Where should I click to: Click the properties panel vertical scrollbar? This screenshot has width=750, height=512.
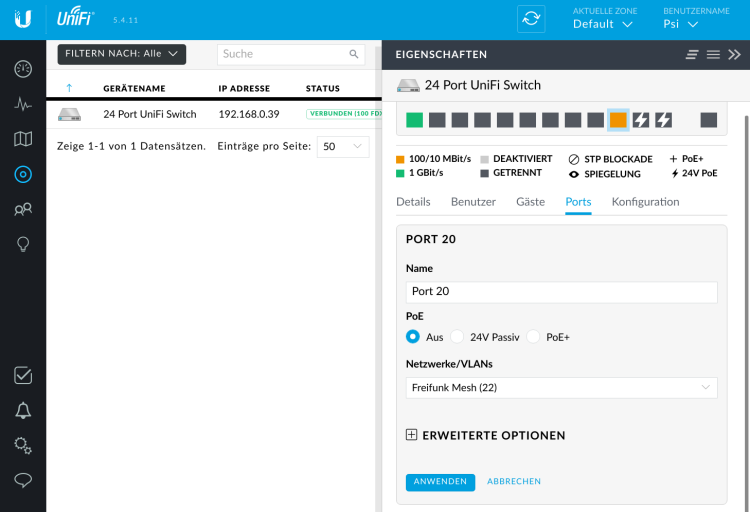tap(747, 311)
